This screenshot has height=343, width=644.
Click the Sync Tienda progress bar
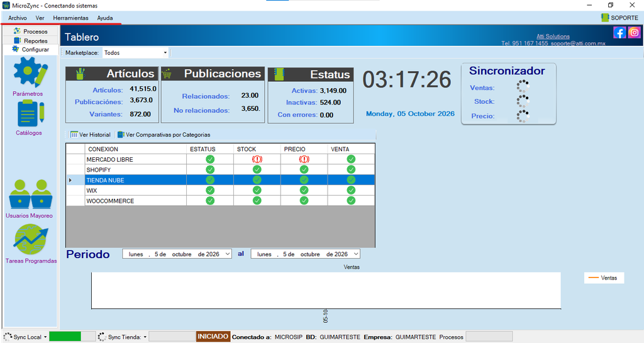[x=172, y=337]
